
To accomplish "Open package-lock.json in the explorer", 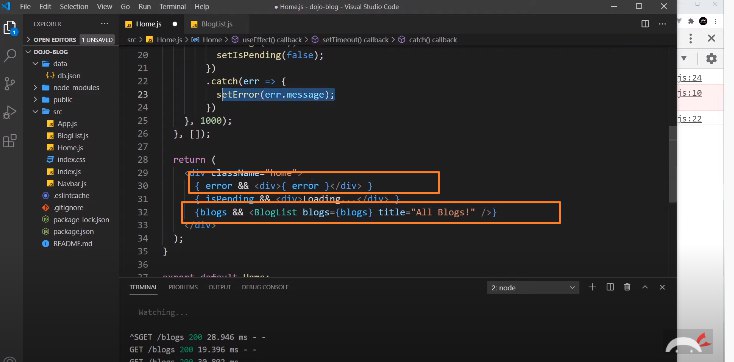I will click(81, 220).
